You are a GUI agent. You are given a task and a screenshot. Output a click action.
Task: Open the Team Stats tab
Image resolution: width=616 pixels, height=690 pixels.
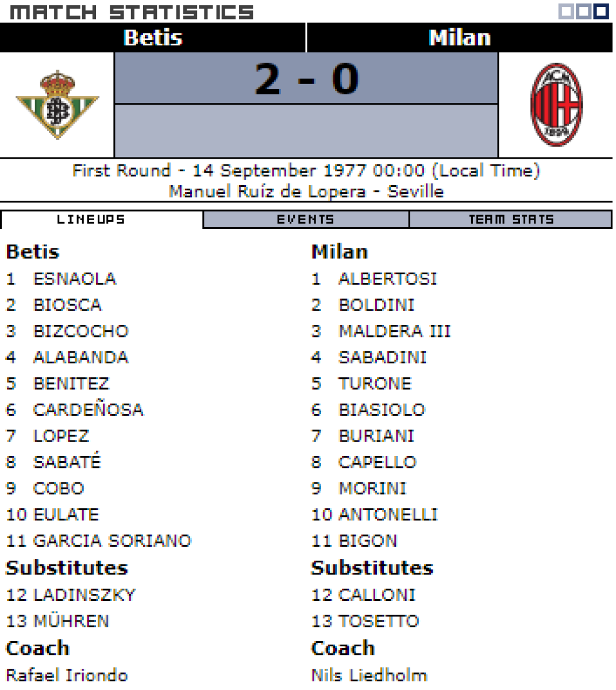(511, 220)
